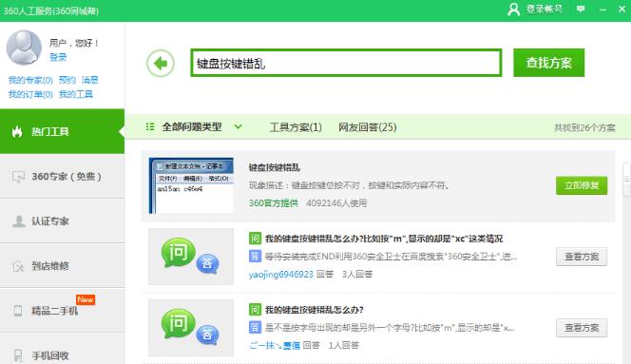This screenshot has height=364, width=631.
Task: Click the vertical scrollbar of the results list
Action: tap(626, 180)
